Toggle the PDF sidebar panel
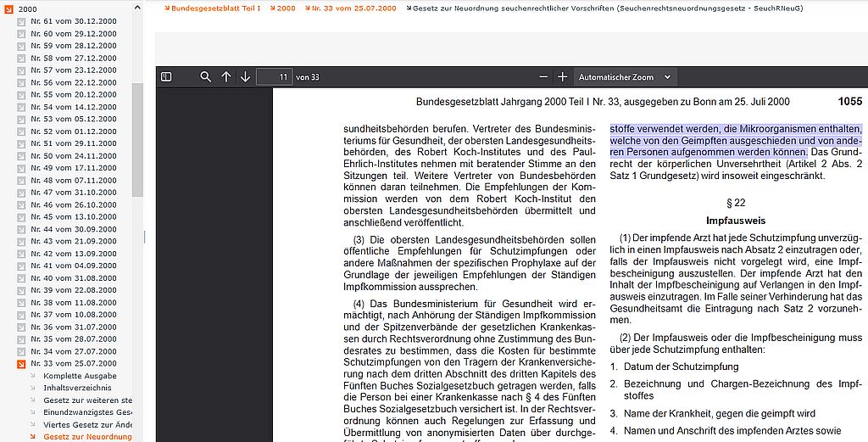 pyautogui.click(x=166, y=77)
